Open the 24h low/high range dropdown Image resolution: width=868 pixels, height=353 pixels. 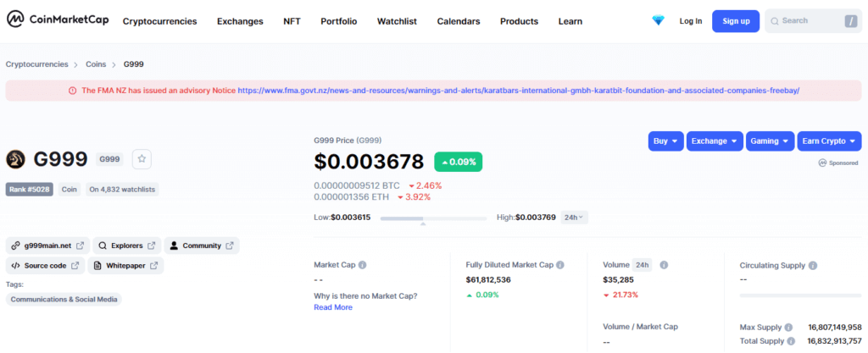point(574,217)
